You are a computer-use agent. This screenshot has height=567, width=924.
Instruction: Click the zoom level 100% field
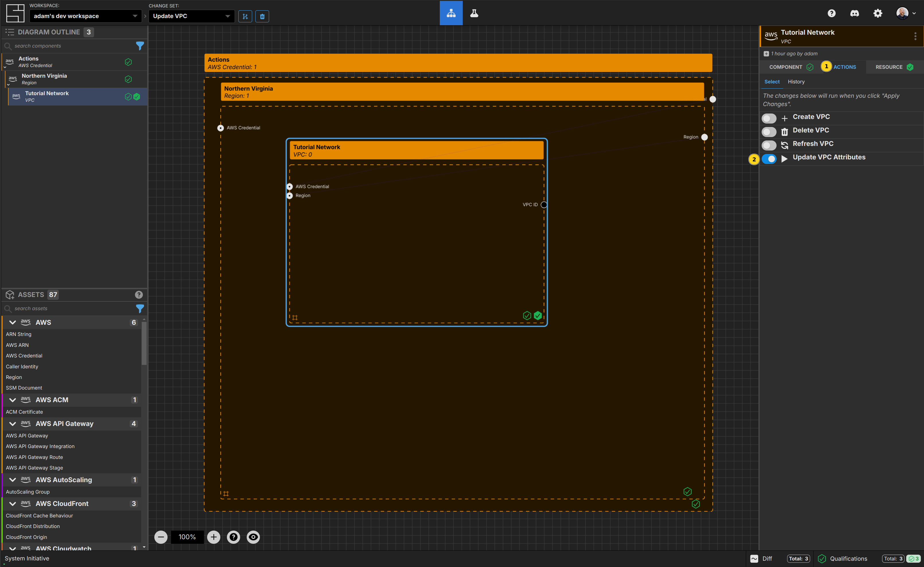point(187,537)
